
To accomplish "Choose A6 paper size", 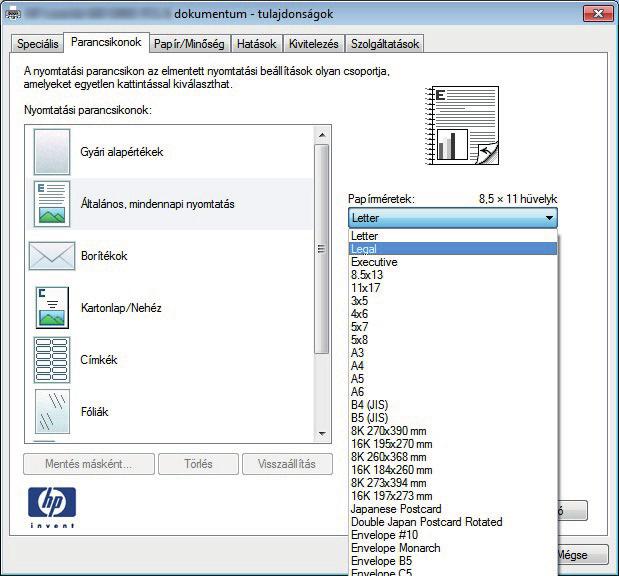I will (x=452, y=392).
